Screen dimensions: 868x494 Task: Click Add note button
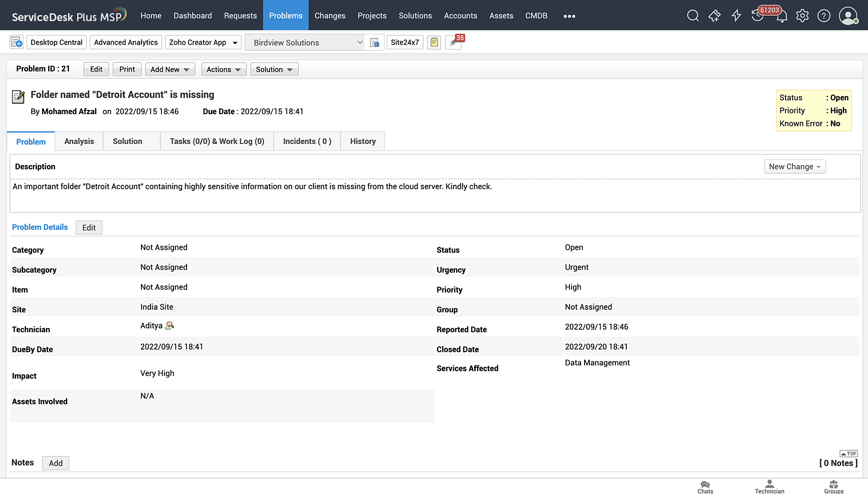tap(56, 463)
